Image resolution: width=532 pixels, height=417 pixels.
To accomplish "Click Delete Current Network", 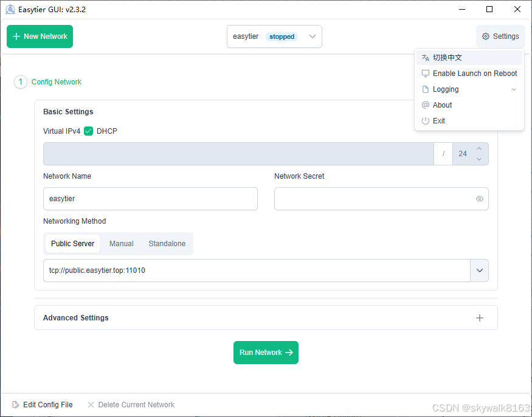I will [131, 404].
